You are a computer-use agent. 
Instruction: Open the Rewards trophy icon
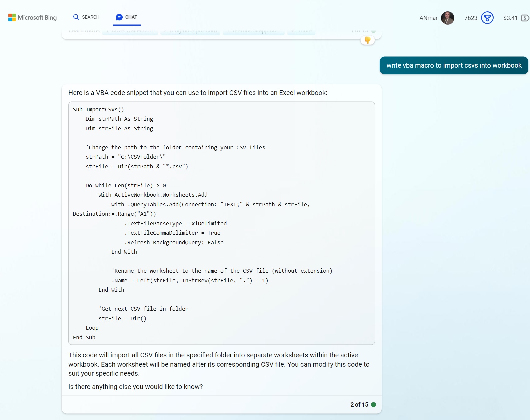[x=487, y=18]
